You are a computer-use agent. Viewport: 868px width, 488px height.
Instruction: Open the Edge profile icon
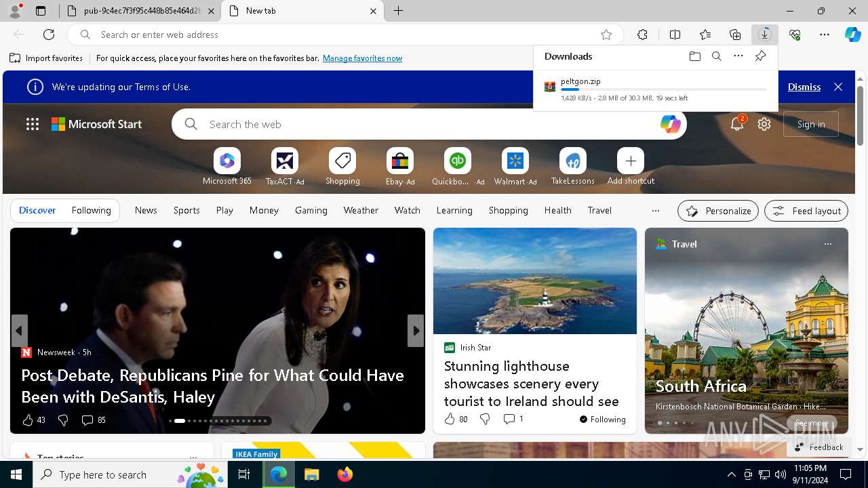(x=15, y=11)
